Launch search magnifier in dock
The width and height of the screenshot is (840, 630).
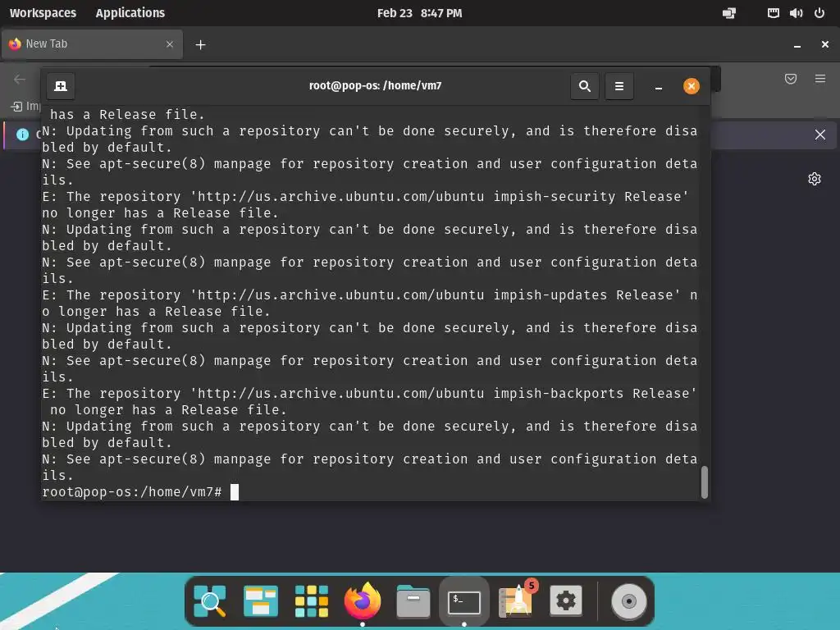pos(209,601)
